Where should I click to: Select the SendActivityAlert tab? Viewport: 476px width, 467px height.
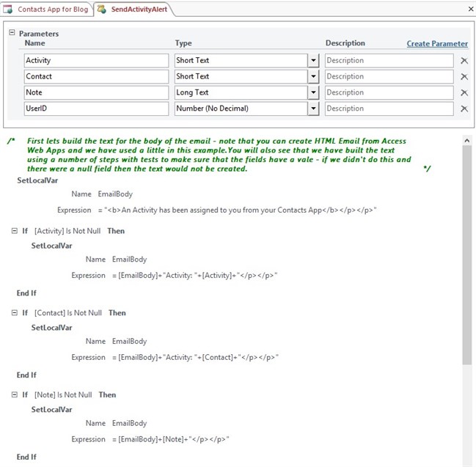(141, 9)
